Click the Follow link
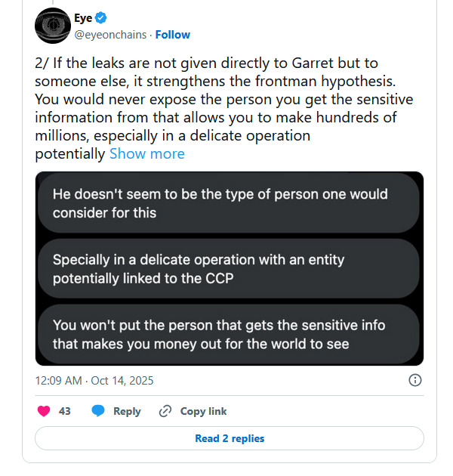This screenshot has height=476, width=453. click(173, 35)
